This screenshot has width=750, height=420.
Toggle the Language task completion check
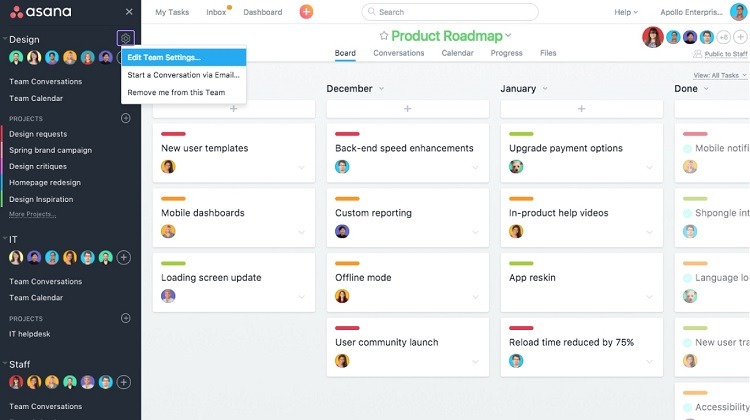tap(688, 278)
